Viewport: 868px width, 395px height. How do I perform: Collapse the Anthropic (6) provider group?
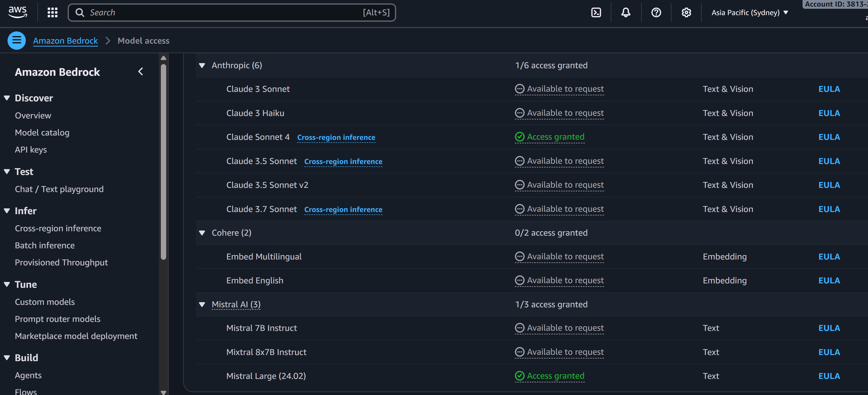pyautogui.click(x=202, y=66)
